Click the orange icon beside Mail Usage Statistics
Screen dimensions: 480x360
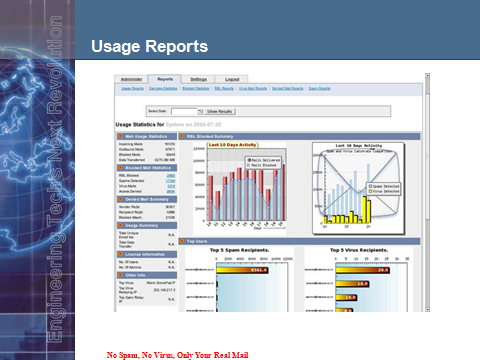click(x=121, y=137)
